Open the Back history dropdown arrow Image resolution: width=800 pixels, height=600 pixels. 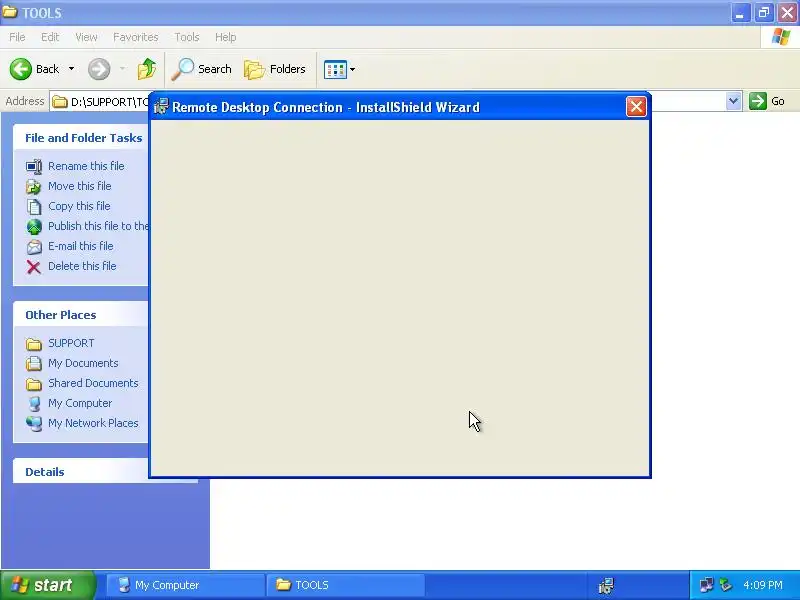point(71,69)
